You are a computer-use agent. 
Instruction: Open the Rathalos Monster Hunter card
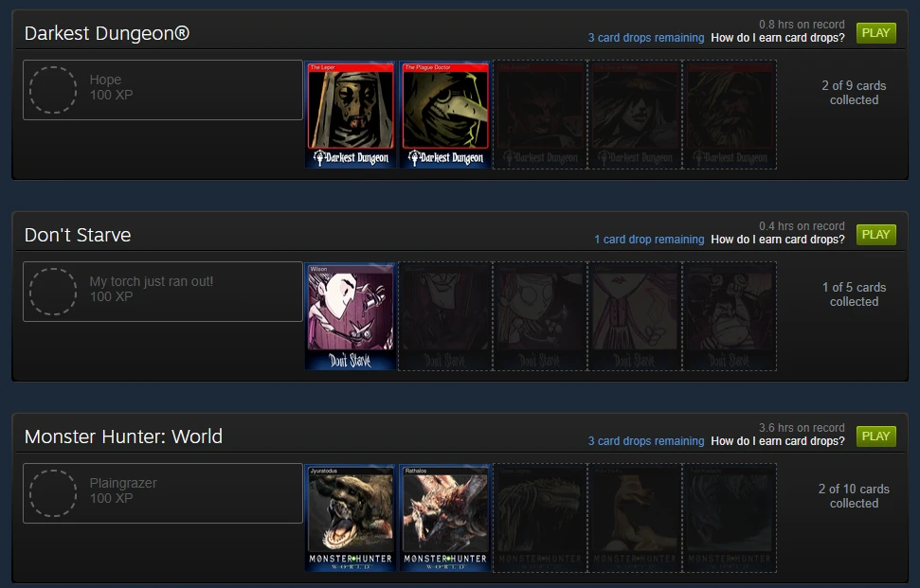444,518
